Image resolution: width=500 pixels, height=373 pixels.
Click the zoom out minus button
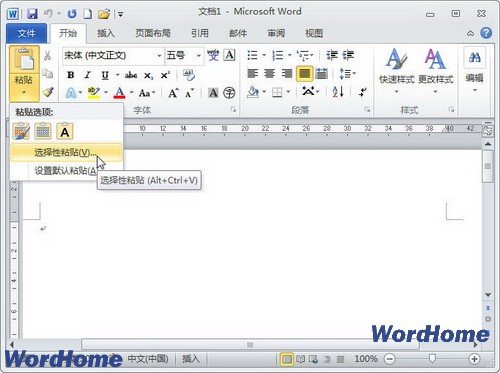(389, 359)
